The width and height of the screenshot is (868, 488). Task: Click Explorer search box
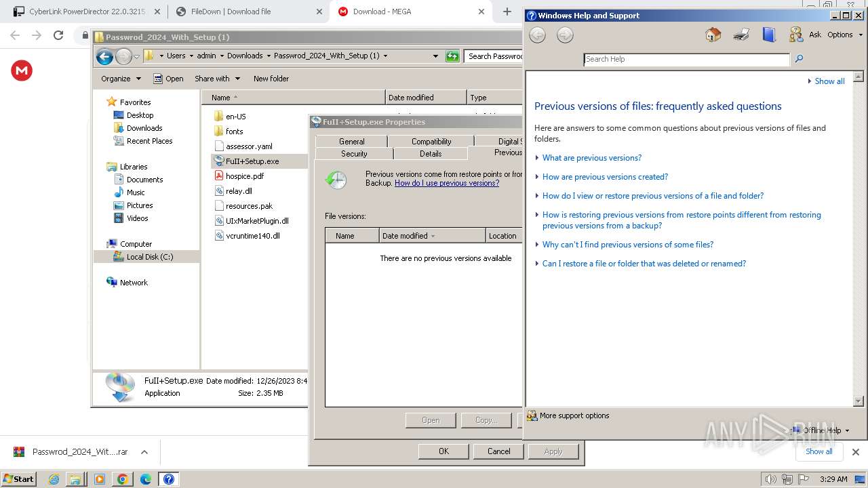coord(494,56)
